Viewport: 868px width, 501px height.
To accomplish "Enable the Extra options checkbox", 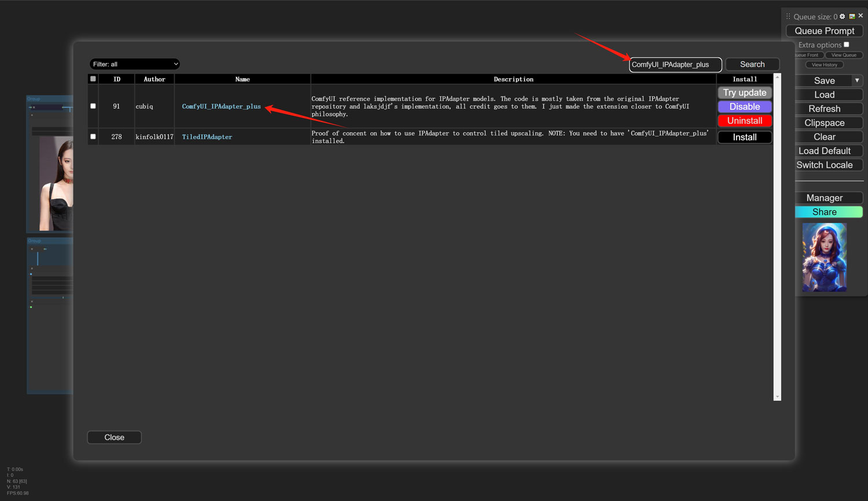I will 846,45.
